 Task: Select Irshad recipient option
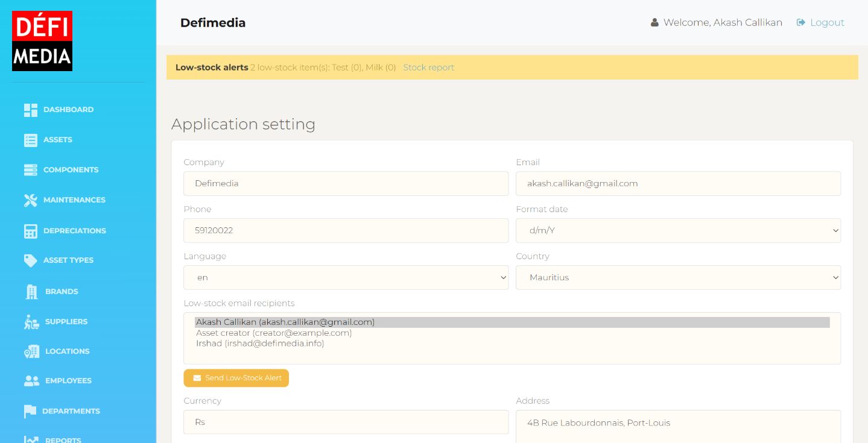point(512,344)
